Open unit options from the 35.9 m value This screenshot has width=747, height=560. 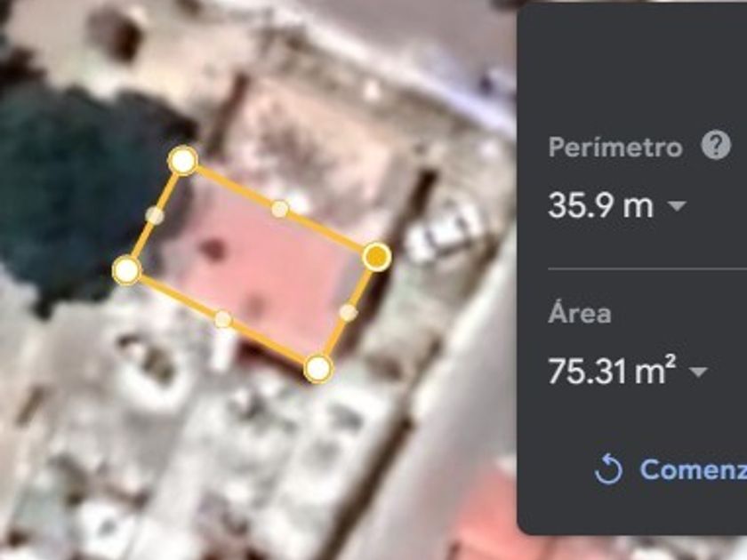600,205
